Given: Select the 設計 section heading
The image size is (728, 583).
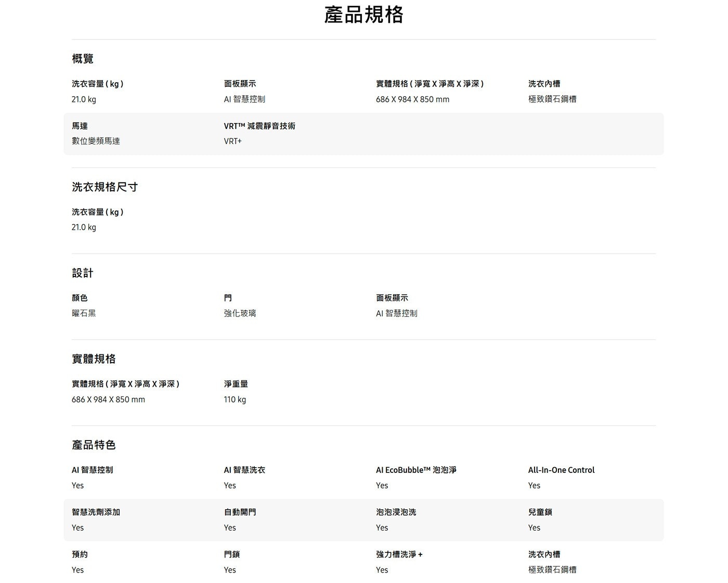Looking at the screenshot, I should [83, 273].
